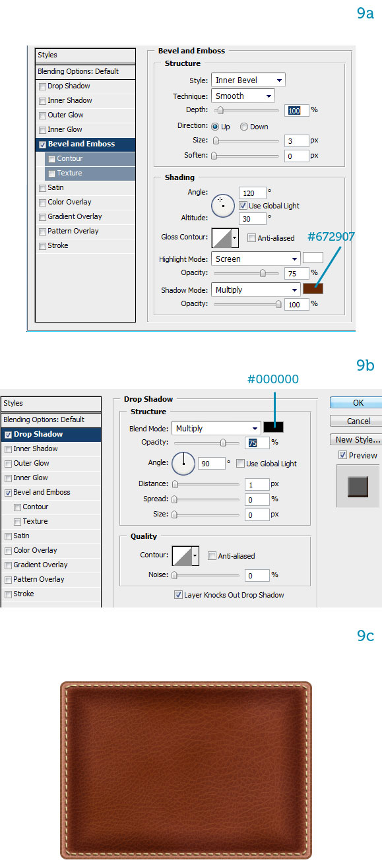This screenshot has height=868, width=382.
Task: Click the white Highlight Mode color swatch
Action: tap(313, 259)
